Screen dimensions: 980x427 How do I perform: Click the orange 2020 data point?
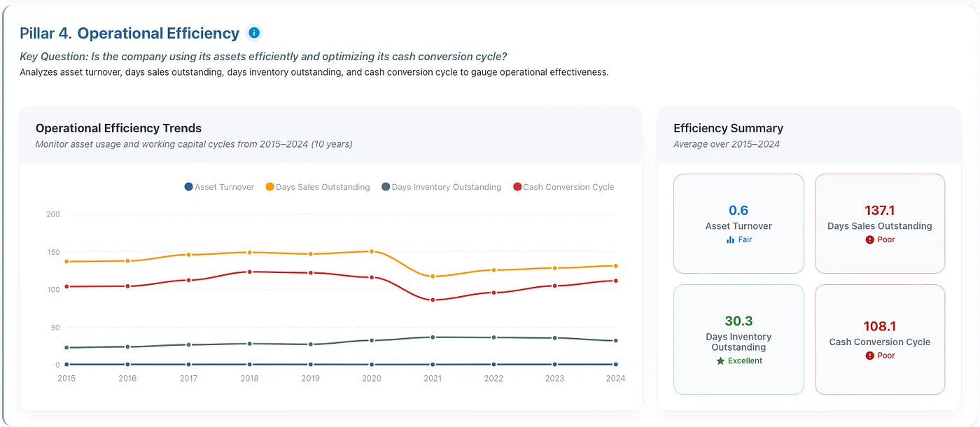[372, 251]
